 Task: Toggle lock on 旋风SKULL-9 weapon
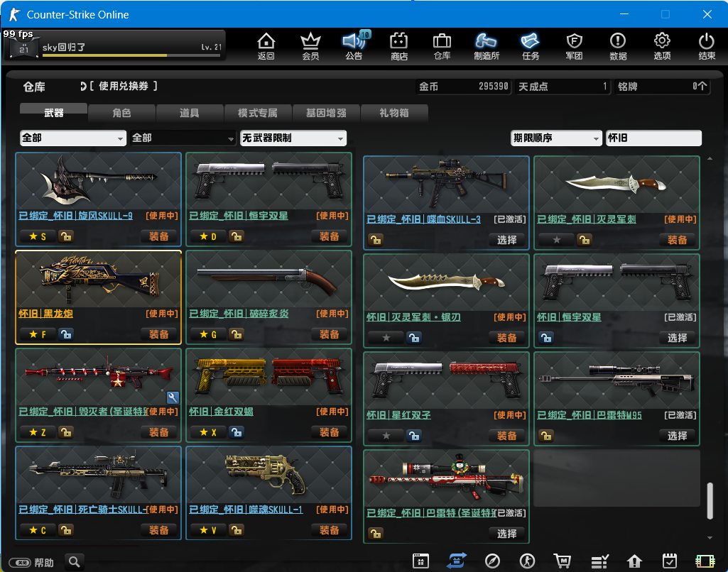66,236
